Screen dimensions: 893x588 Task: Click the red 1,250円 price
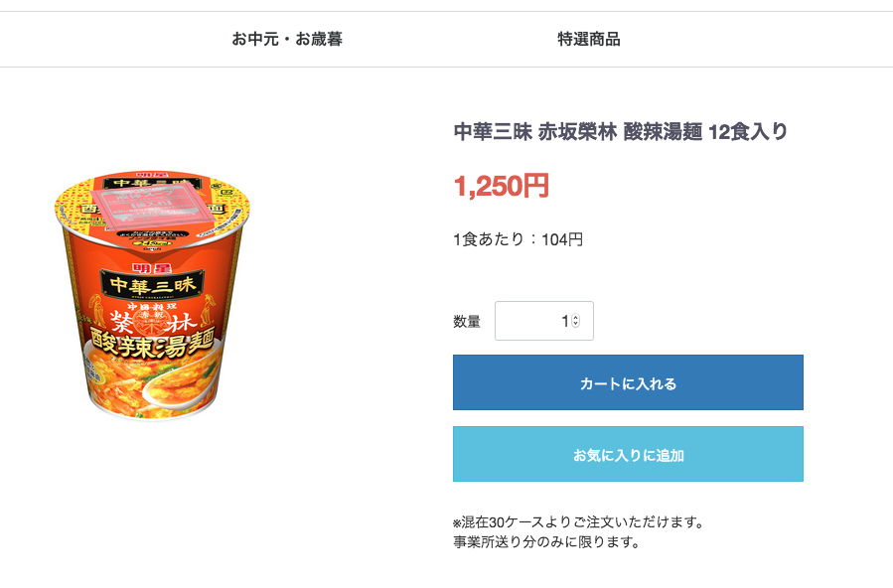(501, 186)
